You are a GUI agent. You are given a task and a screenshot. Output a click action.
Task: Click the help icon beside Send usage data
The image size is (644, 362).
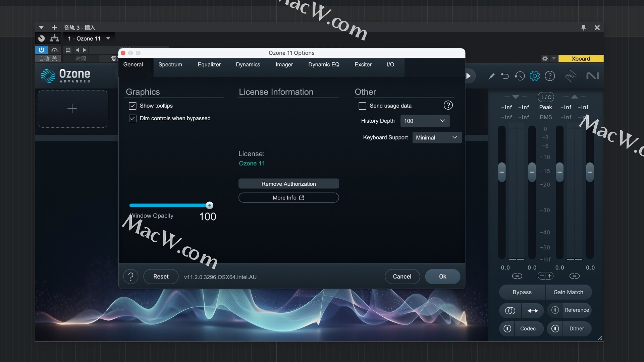448,105
